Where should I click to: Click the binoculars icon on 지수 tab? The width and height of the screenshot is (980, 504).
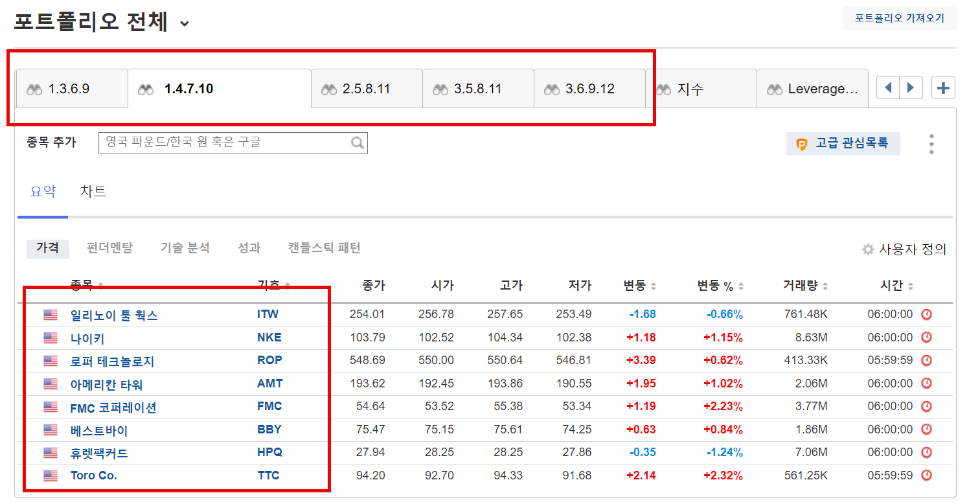664,89
